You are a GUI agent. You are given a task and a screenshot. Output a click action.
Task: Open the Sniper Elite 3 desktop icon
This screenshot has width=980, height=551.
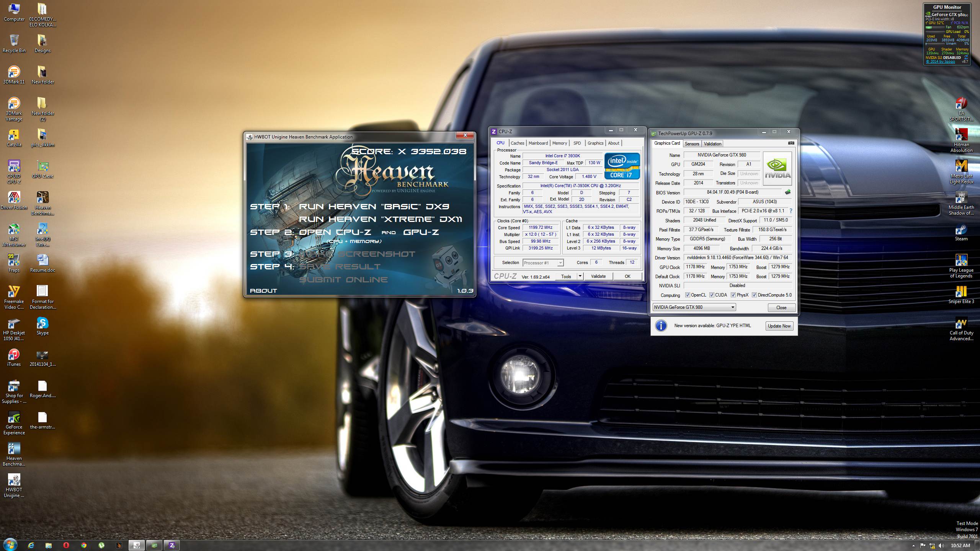tap(961, 295)
